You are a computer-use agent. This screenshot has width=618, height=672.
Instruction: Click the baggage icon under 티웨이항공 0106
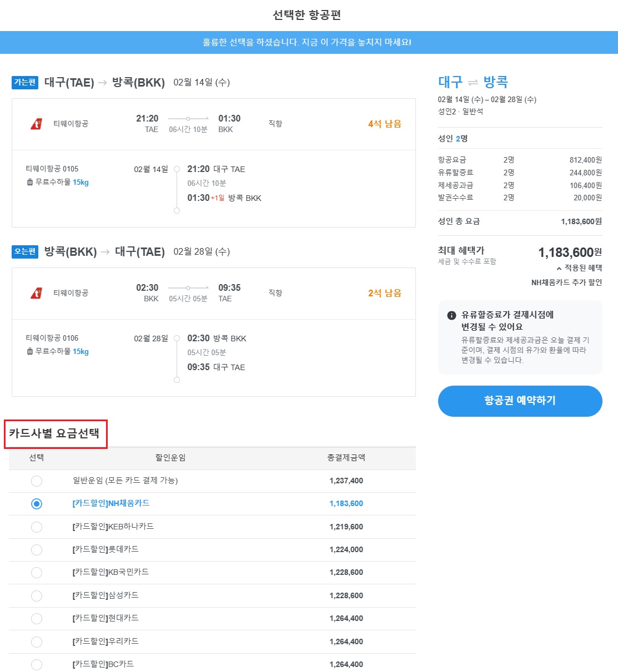point(30,351)
